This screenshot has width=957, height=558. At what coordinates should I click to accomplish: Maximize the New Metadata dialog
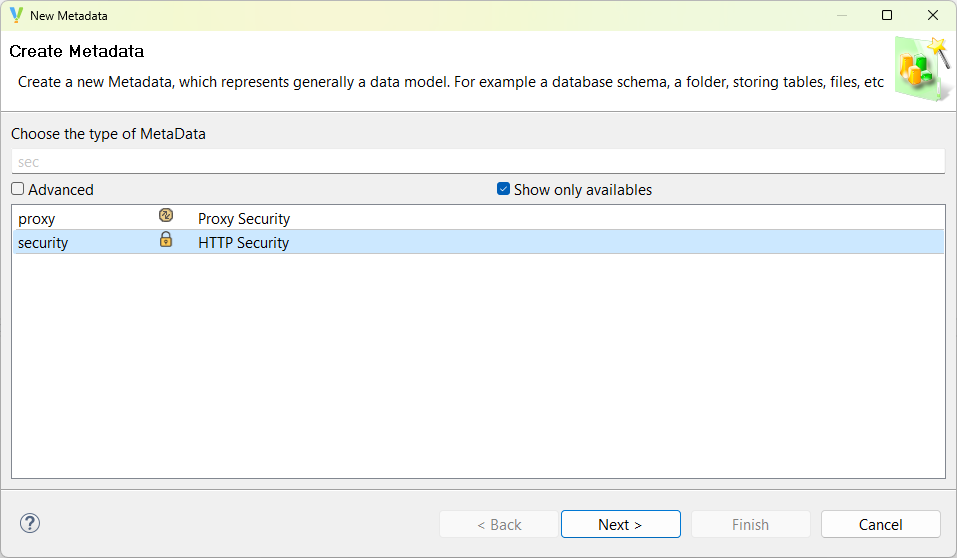click(x=887, y=16)
